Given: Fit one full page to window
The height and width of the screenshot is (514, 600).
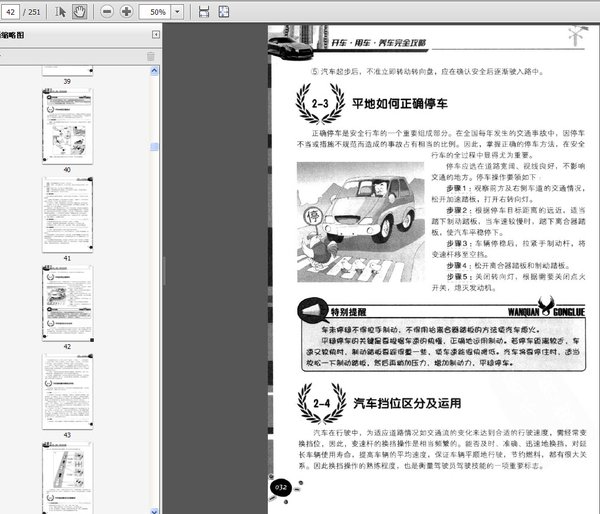Looking at the screenshot, I should pos(223,12).
